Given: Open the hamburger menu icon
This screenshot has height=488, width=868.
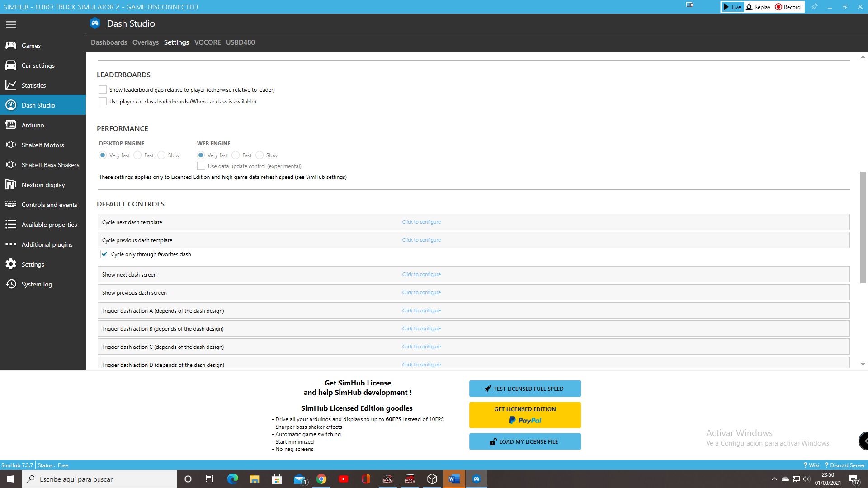Looking at the screenshot, I should pos(11,24).
